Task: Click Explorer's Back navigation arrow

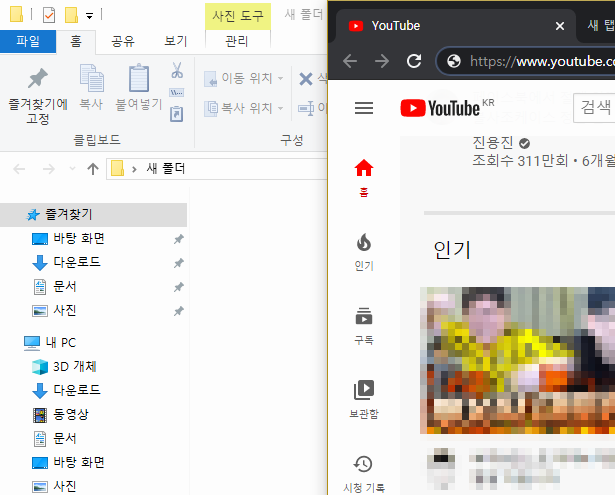Action: pyautogui.click(x=19, y=169)
